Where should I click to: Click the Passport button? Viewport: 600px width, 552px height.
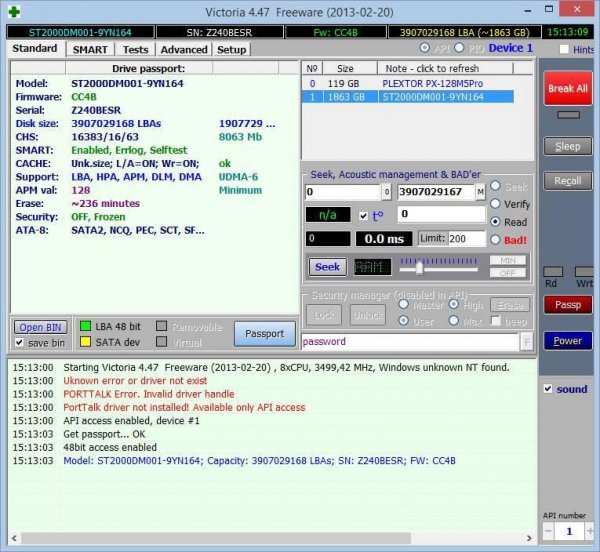tap(265, 334)
